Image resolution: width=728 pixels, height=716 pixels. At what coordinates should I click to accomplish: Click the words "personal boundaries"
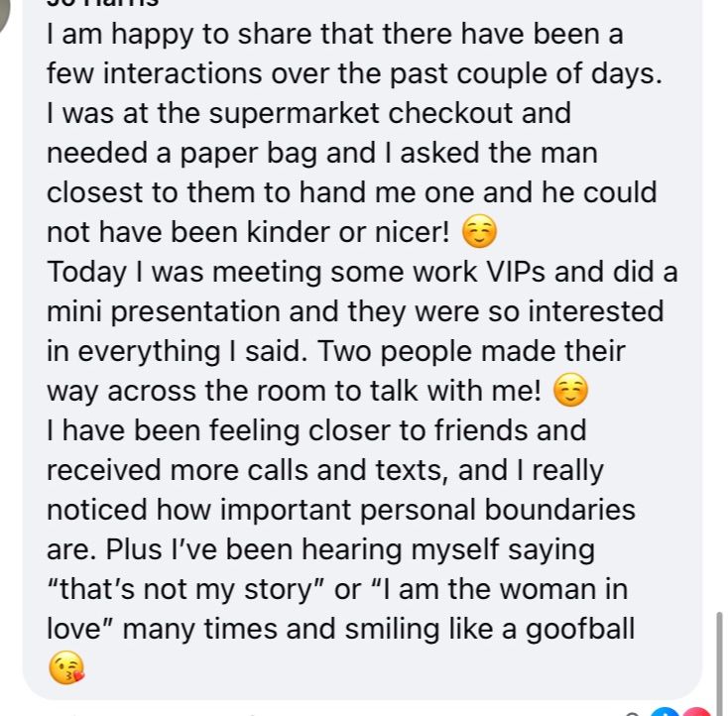click(x=497, y=510)
